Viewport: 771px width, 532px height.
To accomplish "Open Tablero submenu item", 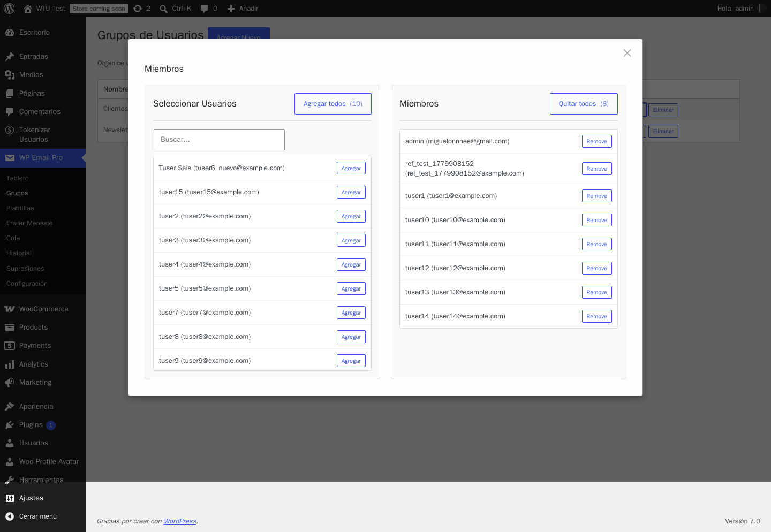I will 18,178.
